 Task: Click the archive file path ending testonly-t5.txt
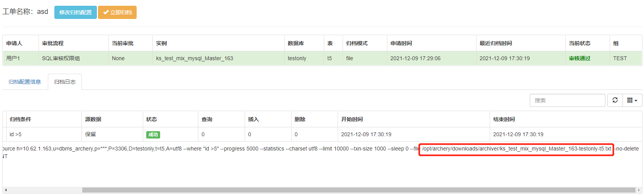pyautogui.click(x=517, y=149)
